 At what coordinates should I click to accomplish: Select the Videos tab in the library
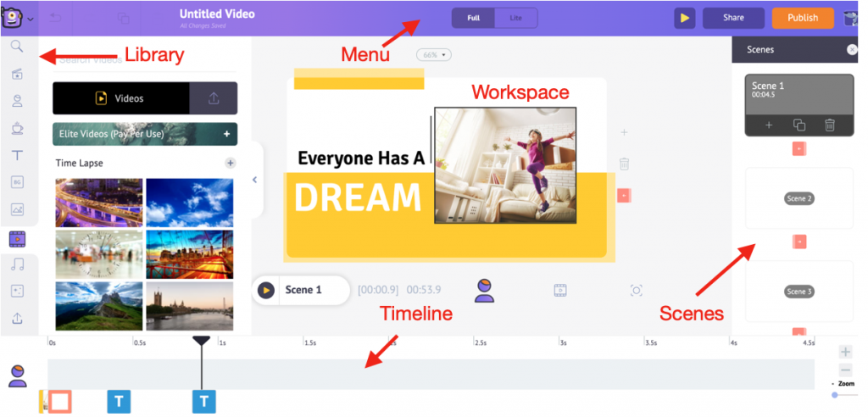click(120, 98)
